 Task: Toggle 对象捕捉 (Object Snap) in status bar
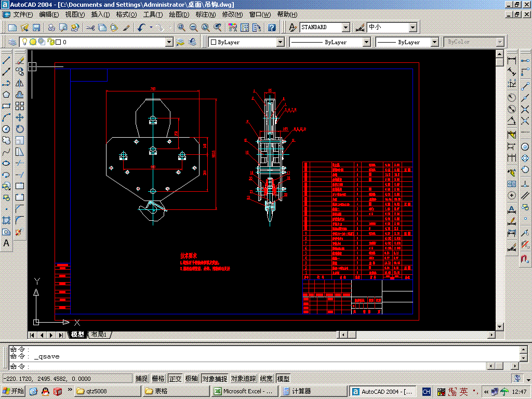point(215,379)
